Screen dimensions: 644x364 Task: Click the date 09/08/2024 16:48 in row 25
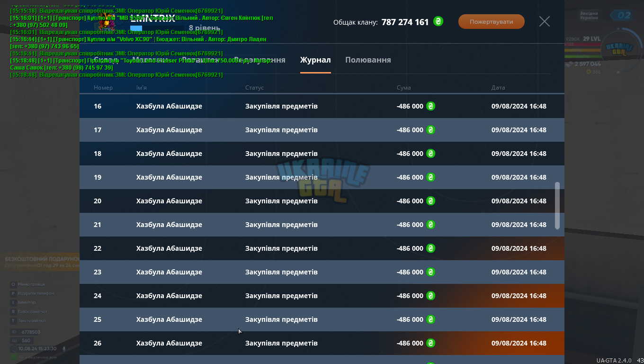click(519, 319)
